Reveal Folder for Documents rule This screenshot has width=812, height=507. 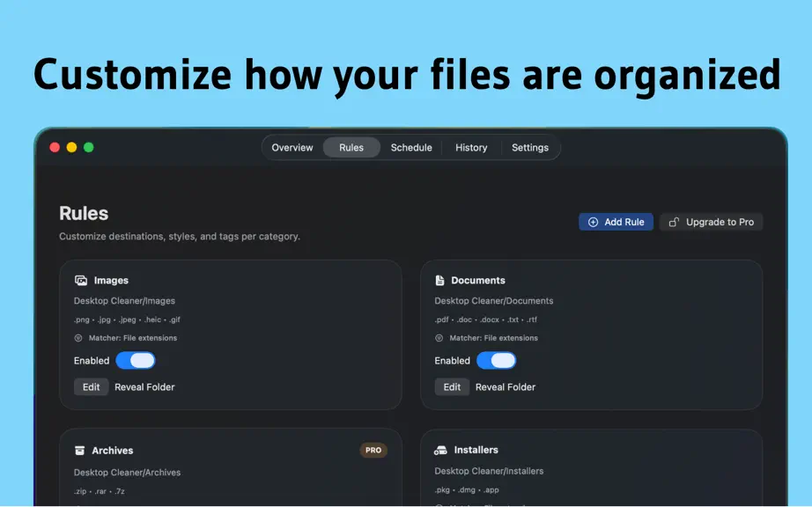tap(506, 387)
